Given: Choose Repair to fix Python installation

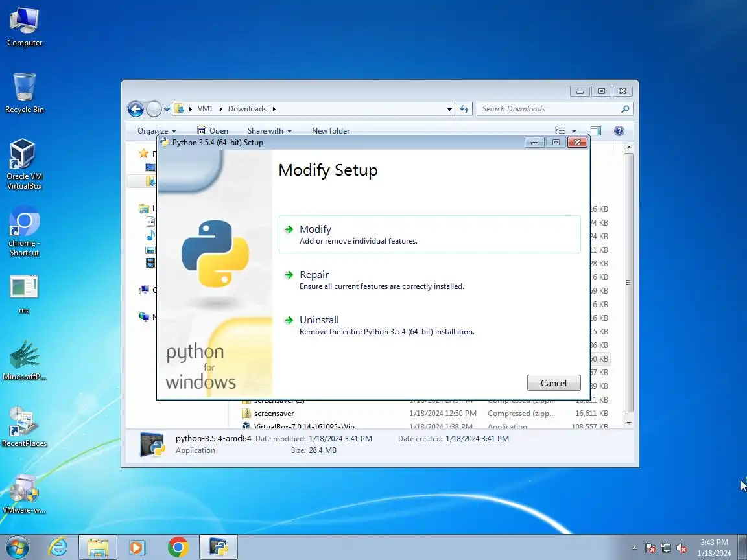Looking at the screenshot, I should pyautogui.click(x=429, y=280).
